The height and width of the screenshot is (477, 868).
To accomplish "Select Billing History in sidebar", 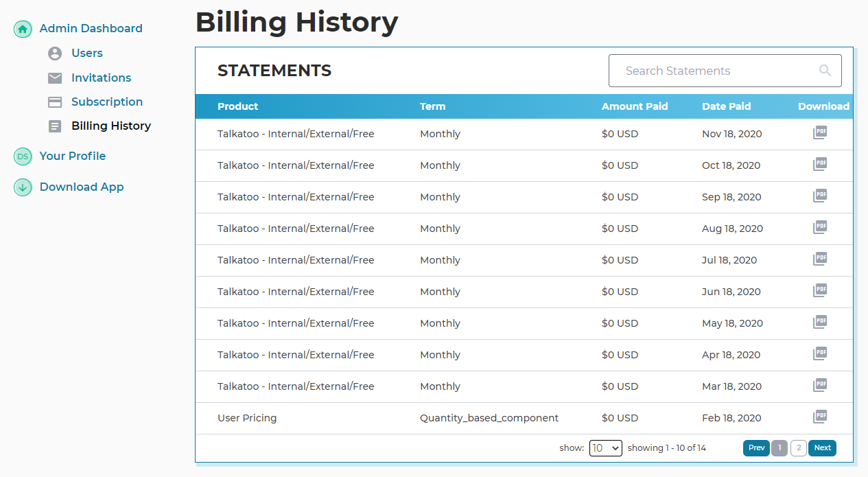I will [111, 126].
